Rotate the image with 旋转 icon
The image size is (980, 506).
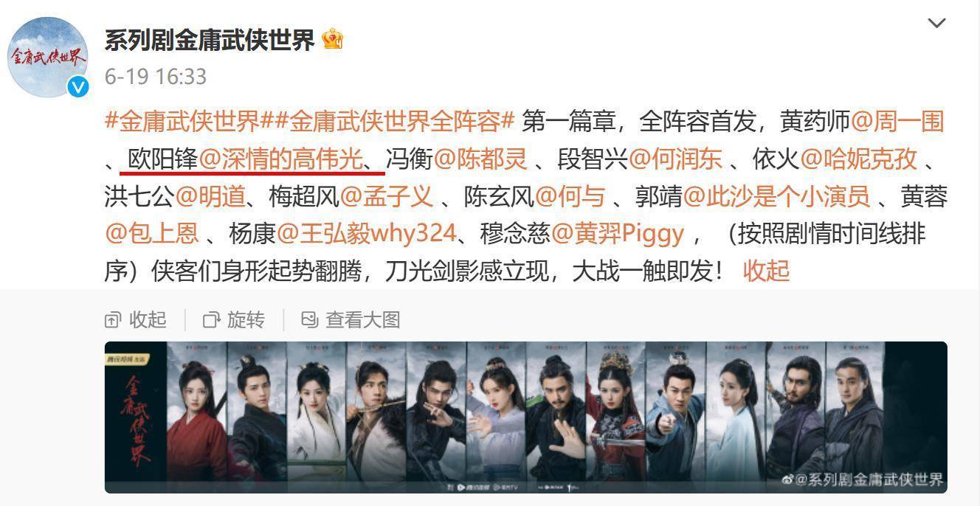[212, 320]
